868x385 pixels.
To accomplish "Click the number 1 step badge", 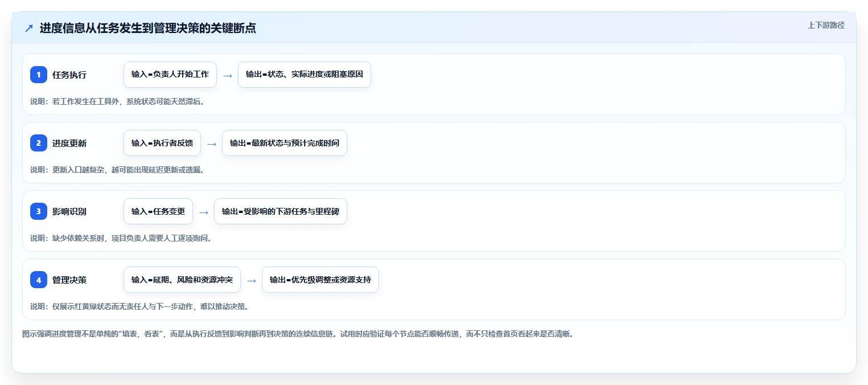I will point(39,75).
